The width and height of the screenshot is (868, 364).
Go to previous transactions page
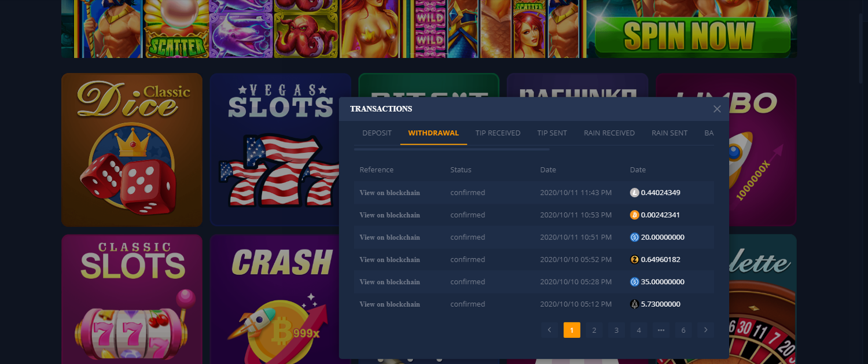(549, 330)
